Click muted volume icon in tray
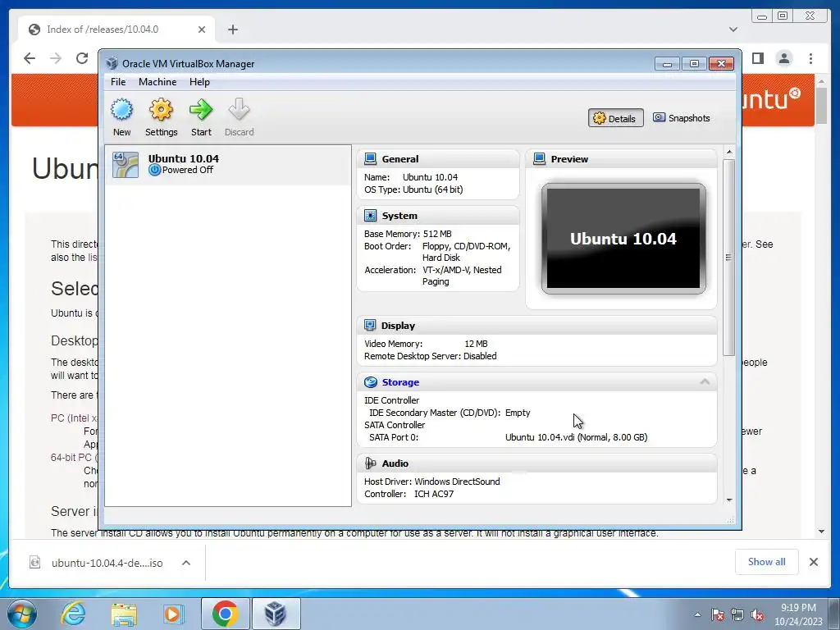The height and width of the screenshot is (630, 840). click(x=757, y=615)
